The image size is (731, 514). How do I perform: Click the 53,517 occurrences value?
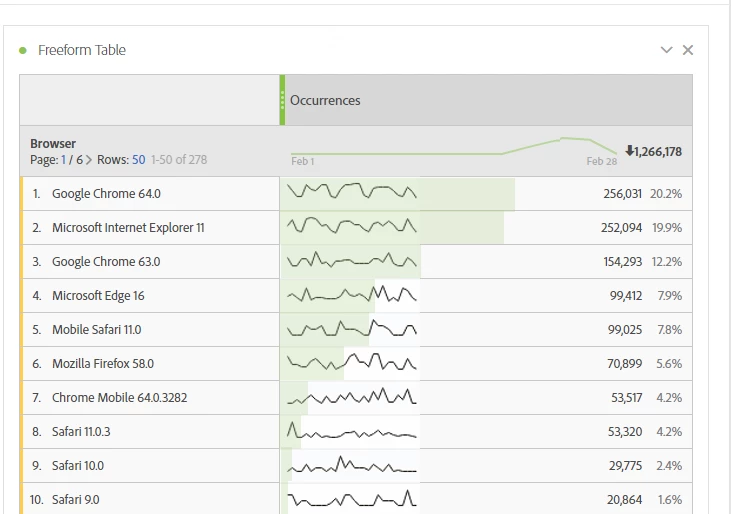627,397
